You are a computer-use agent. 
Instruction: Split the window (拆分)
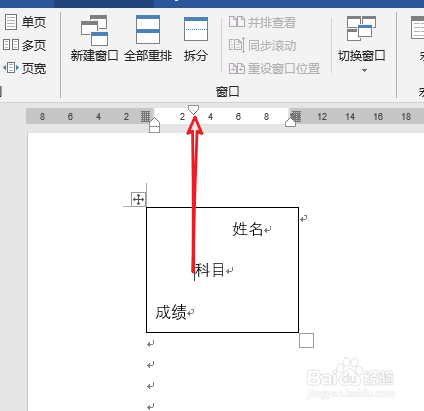click(196, 38)
